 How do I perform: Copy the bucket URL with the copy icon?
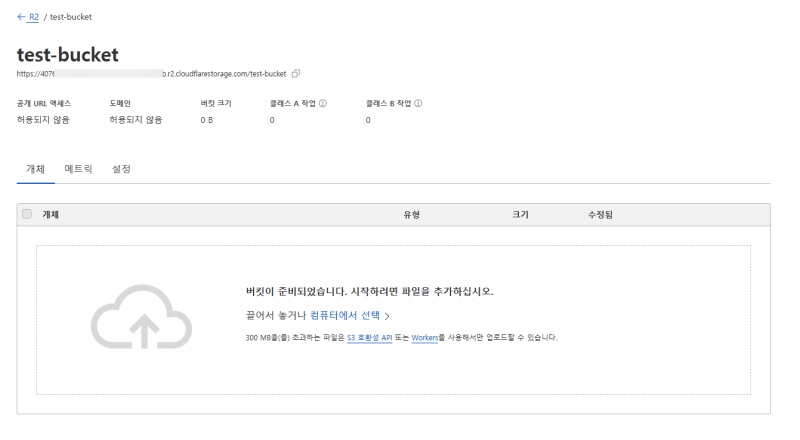point(296,74)
